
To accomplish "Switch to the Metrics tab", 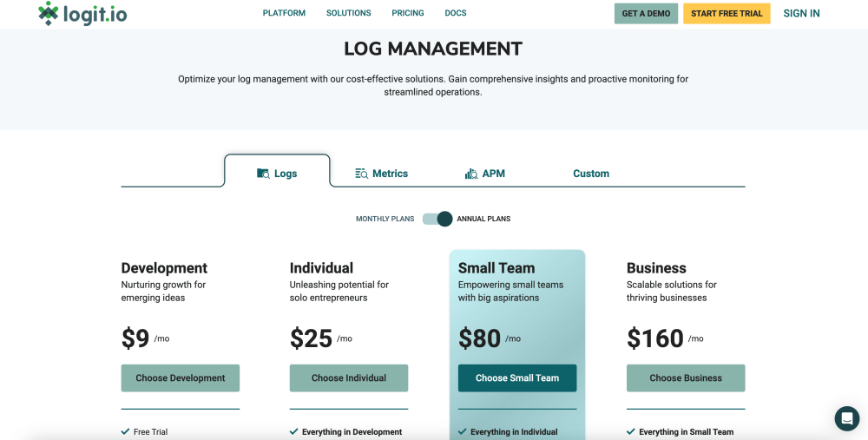I will (x=381, y=174).
